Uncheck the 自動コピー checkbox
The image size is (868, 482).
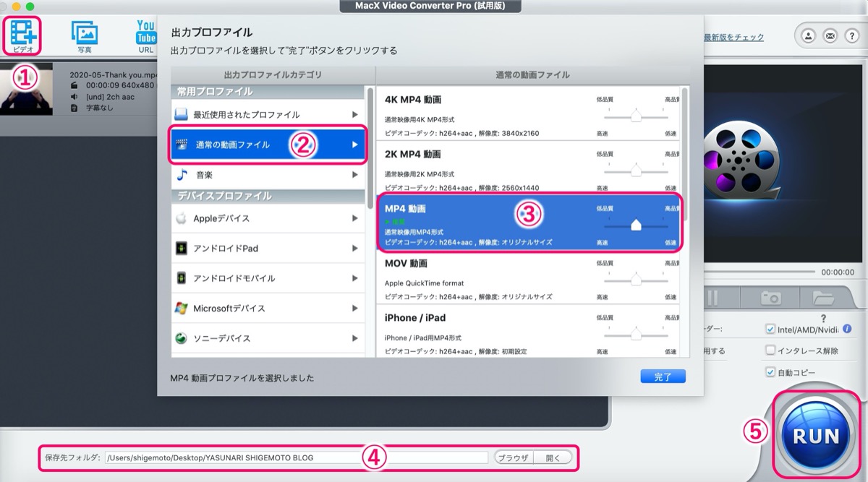[770, 372]
